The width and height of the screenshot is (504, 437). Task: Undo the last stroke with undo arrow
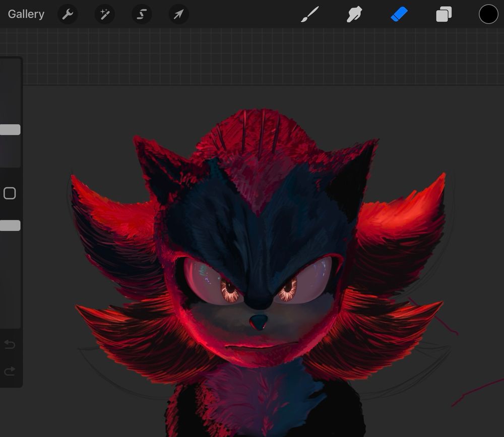click(x=10, y=344)
